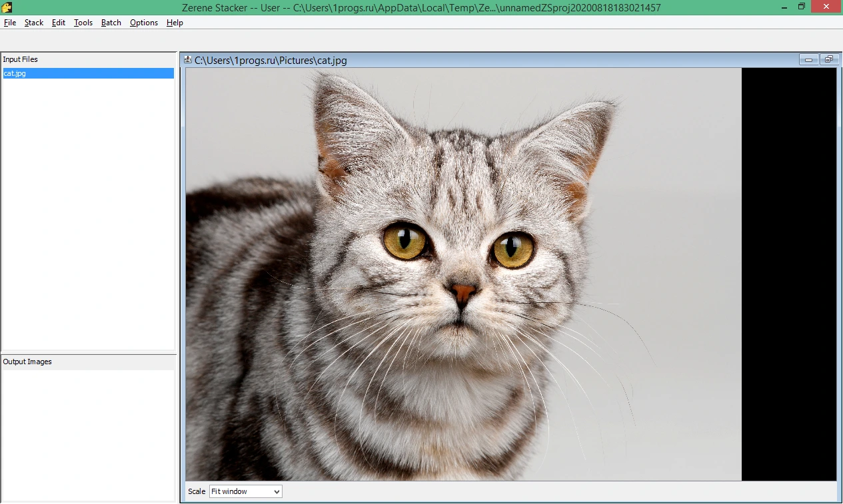The width and height of the screenshot is (843, 504).
Task: Click the Zerene Stacker app icon in title bar
Action: click(x=7, y=7)
